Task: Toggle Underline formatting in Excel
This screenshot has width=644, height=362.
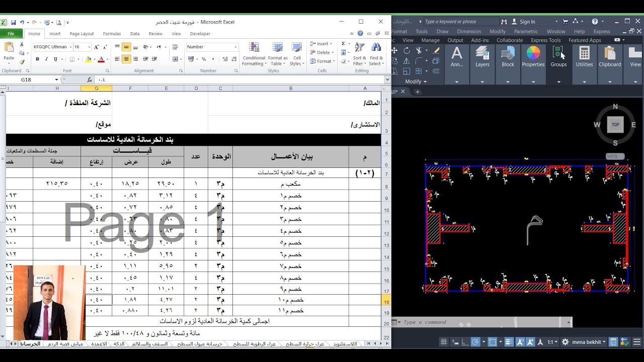Action: (x=54, y=59)
